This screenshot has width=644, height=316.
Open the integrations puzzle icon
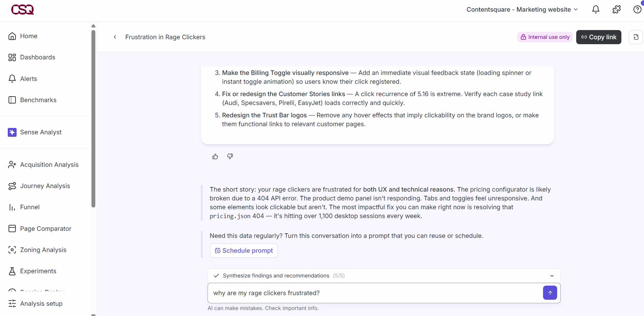coord(616,10)
